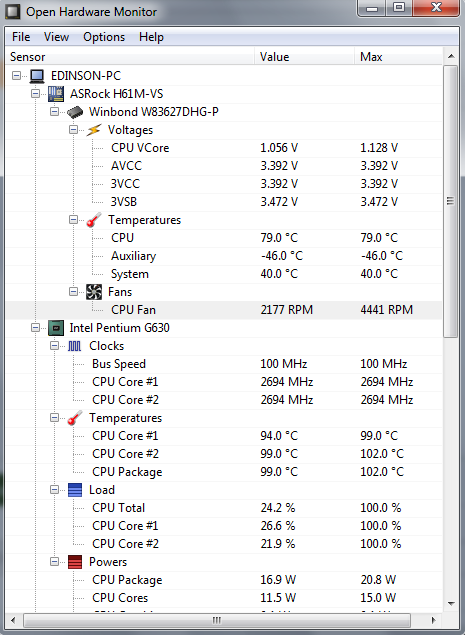Select the CPU Package temperature row
The height and width of the screenshot is (635, 465).
pos(224,472)
